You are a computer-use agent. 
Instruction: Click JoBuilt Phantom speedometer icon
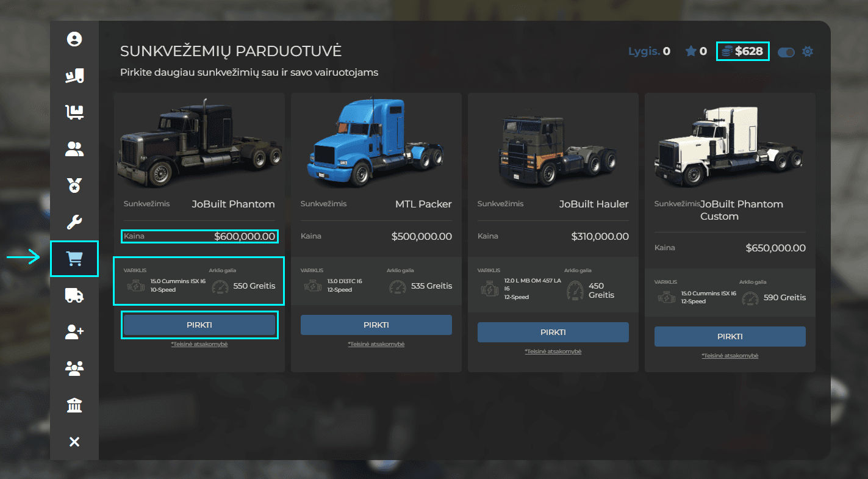point(220,286)
